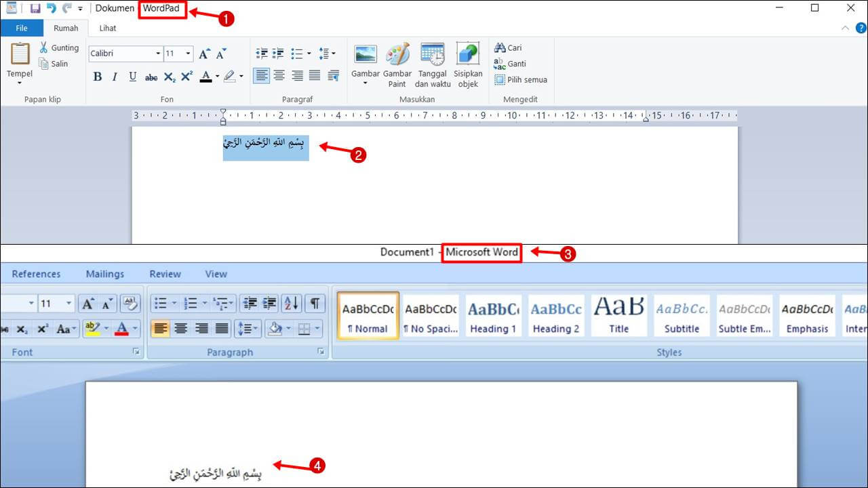Viewport: 868px width, 488px height.
Task: Open Mailings tab in Word
Action: pos(105,274)
